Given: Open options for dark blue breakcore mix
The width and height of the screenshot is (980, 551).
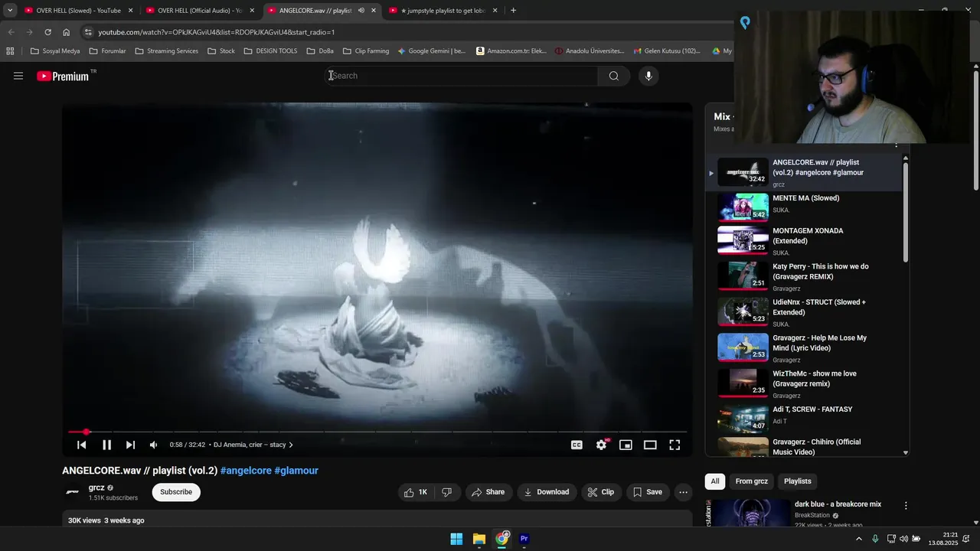Looking at the screenshot, I should tap(906, 506).
